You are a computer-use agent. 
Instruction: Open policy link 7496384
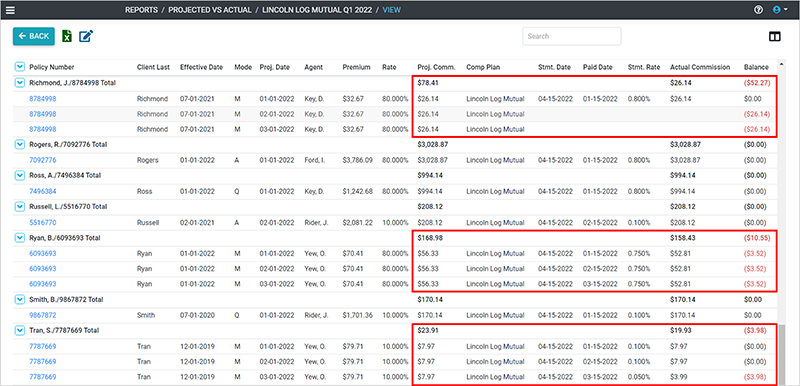point(43,191)
